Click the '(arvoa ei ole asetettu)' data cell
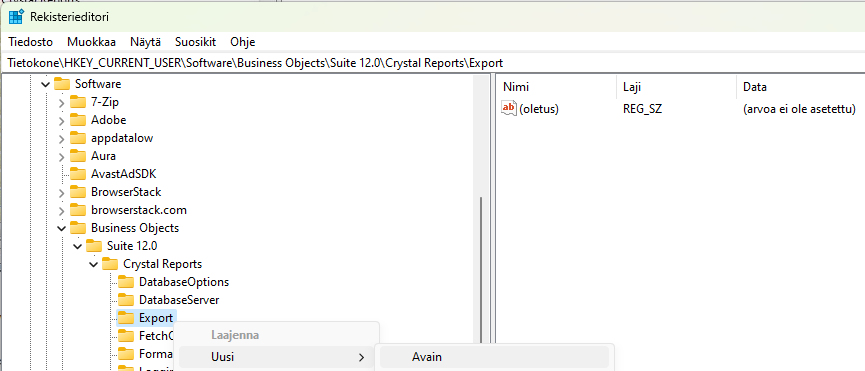This screenshot has height=371, width=865. pyautogui.click(x=799, y=109)
